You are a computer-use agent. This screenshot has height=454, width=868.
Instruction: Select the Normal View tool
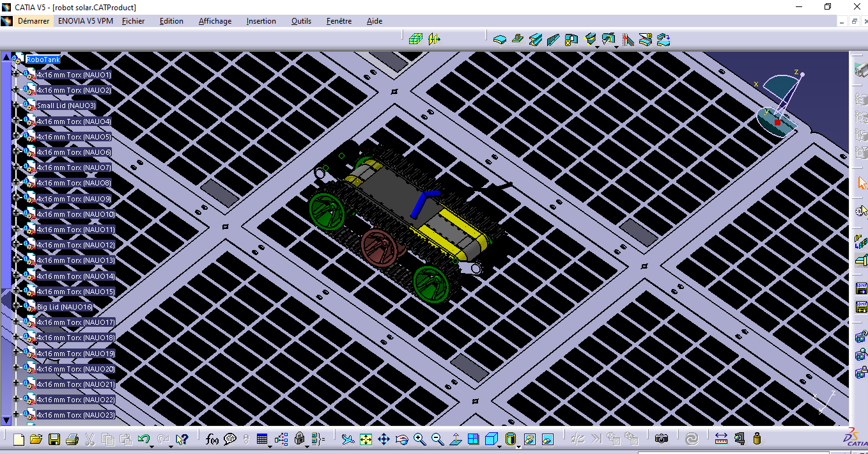click(455, 439)
